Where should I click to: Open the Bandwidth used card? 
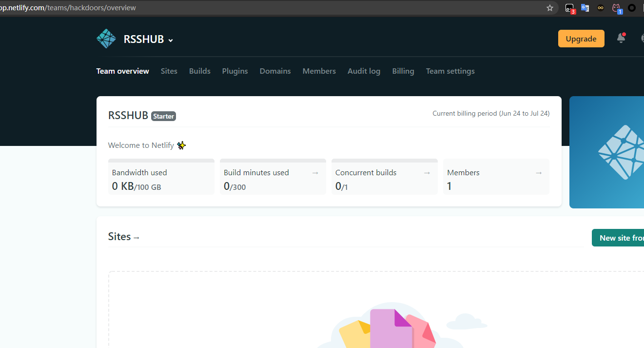161,177
